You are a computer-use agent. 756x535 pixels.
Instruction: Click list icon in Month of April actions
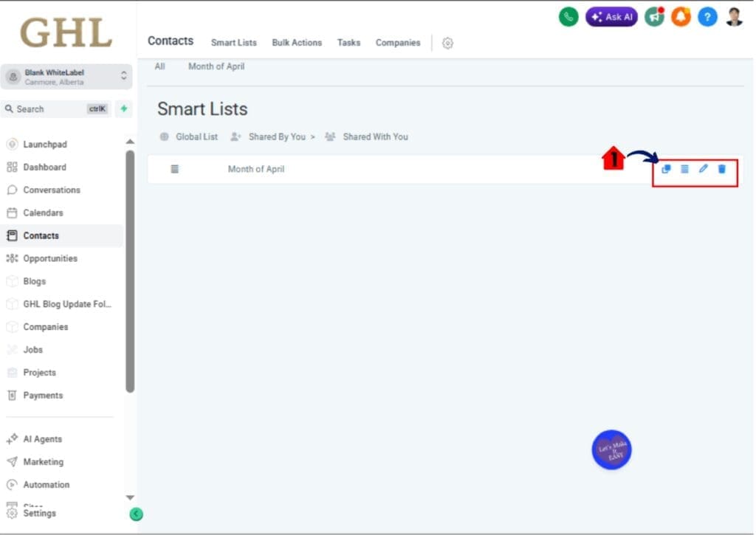pyautogui.click(x=684, y=169)
